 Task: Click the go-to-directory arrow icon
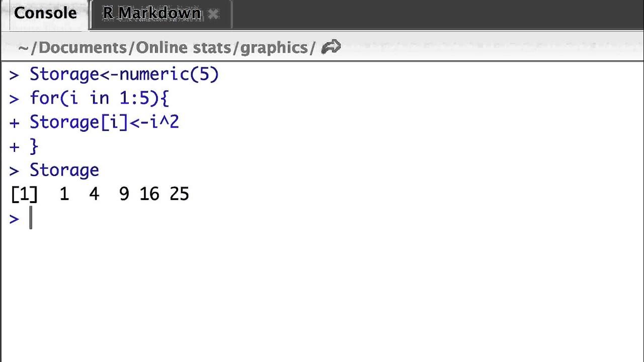click(x=331, y=47)
